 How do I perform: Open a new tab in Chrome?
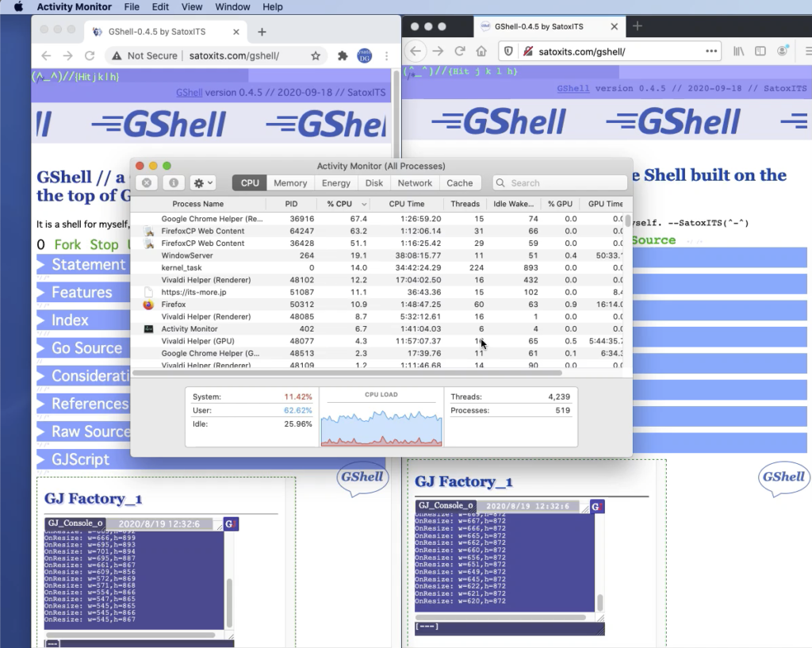pyautogui.click(x=262, y=32)
